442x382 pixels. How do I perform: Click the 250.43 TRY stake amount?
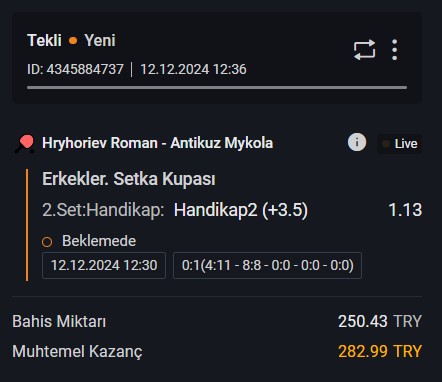pyautogui.click(x=380, y=322)
